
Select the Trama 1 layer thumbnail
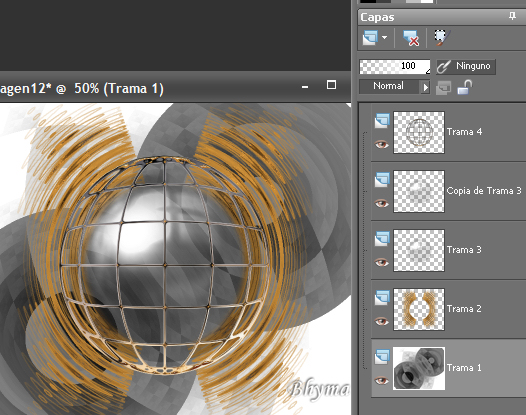click(x=419, y=368)
